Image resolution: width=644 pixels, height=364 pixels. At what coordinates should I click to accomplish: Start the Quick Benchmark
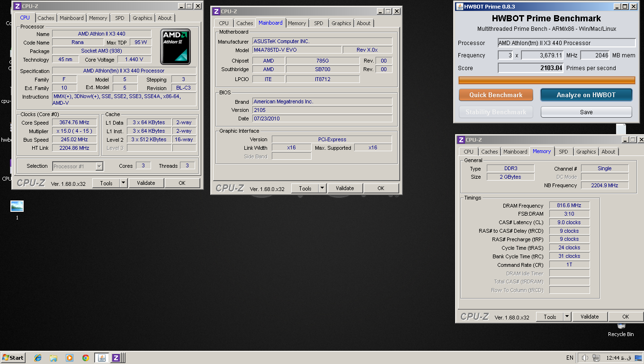[x=496, y=95]
